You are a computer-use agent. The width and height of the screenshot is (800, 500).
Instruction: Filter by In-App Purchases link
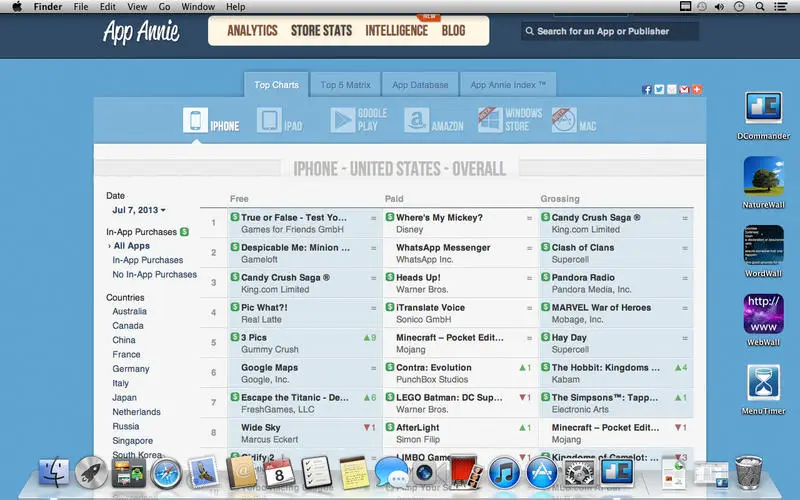(147, 260)
